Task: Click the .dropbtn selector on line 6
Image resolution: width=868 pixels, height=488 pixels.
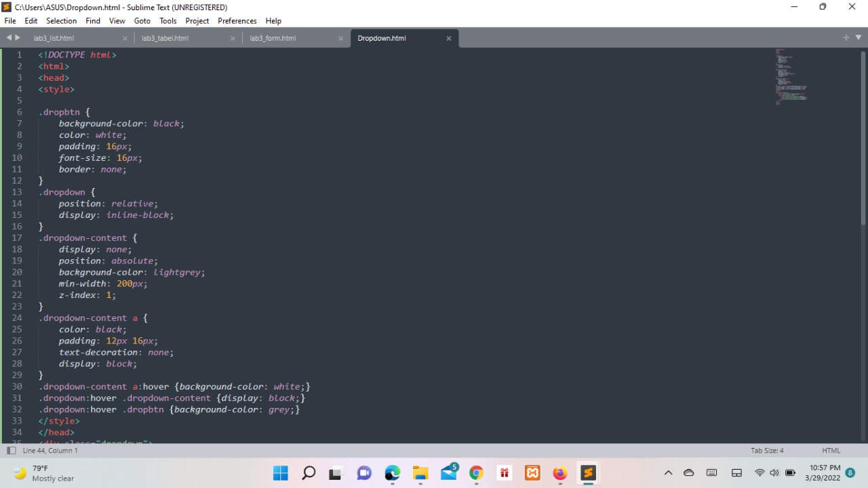Action: 59,112
